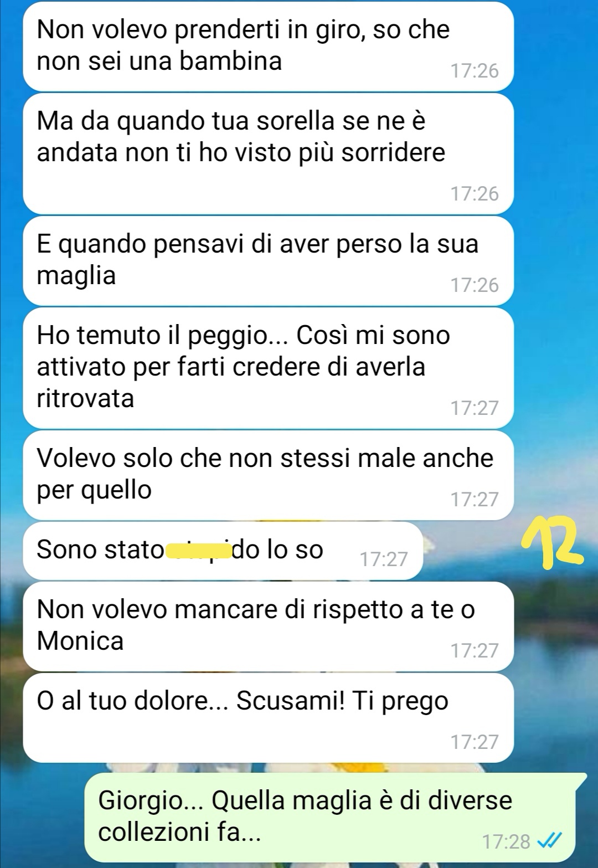Tap the message 'Volevo solo che non stessi male'
This screenshot has width=598, height=868.
tap(268, 475)
